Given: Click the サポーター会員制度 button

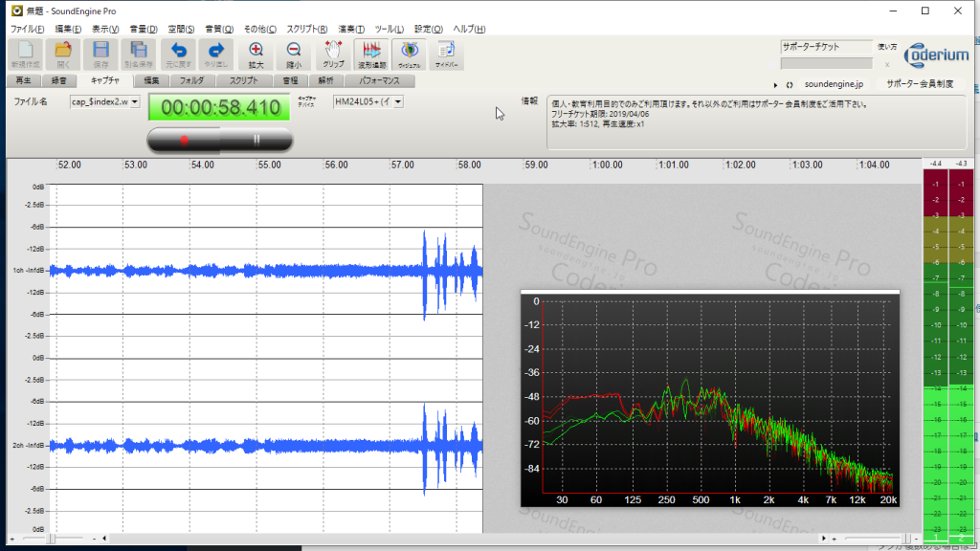Looking at the screenshot, I should [919, 85].
